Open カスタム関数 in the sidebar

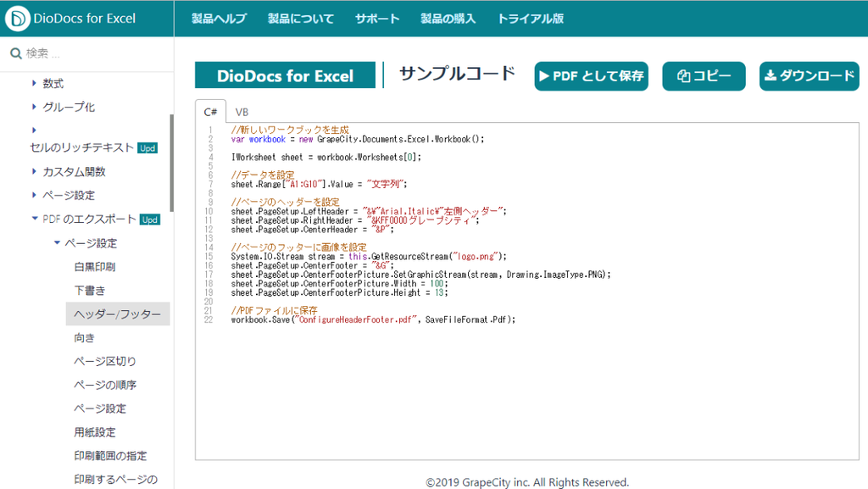[75, 172]
